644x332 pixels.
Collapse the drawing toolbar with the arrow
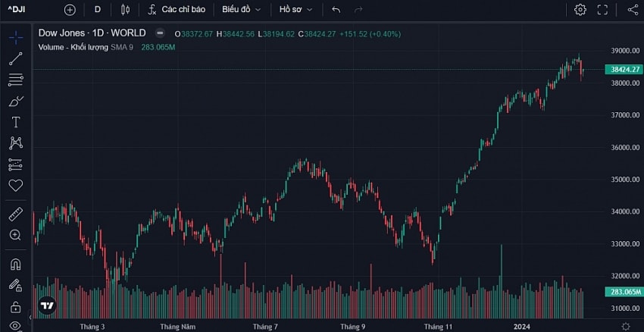[30, 317]
